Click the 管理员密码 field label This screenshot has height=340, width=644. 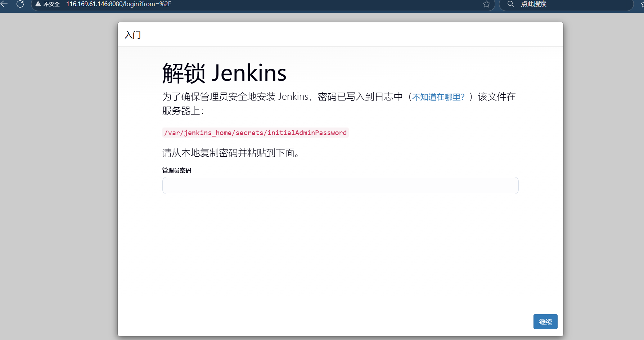(177, 170)
